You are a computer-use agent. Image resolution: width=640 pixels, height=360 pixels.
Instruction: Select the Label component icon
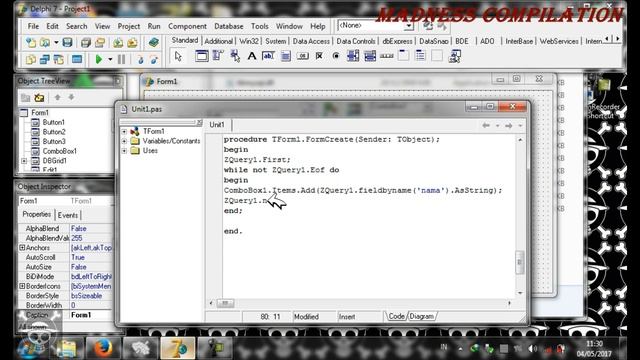pos(252,56)
